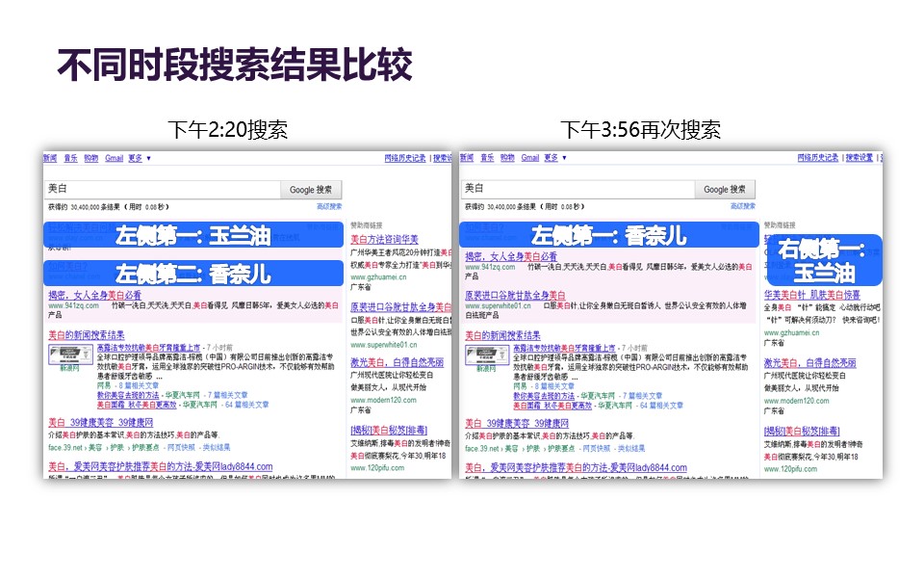This screenshot has height=578, width=924.
Task: Click the Google 搜索 button in right screenshot
Action: click(725, 190)
